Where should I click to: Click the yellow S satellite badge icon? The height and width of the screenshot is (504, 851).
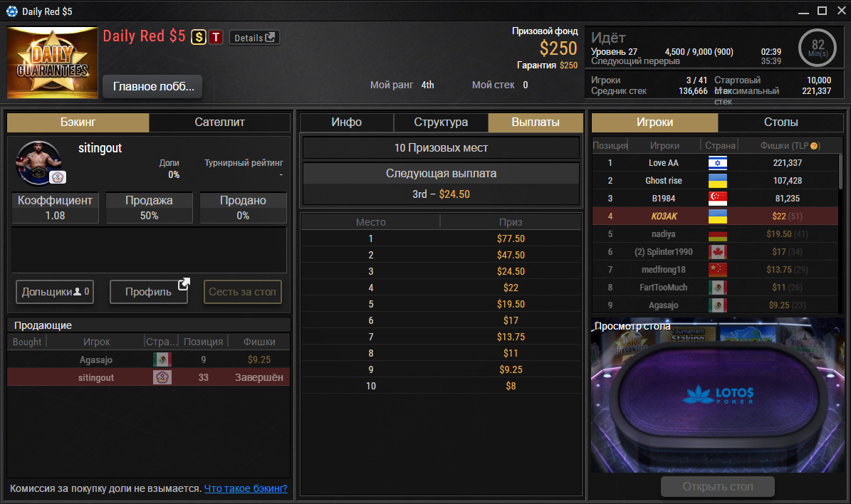[x=199, y=37]
